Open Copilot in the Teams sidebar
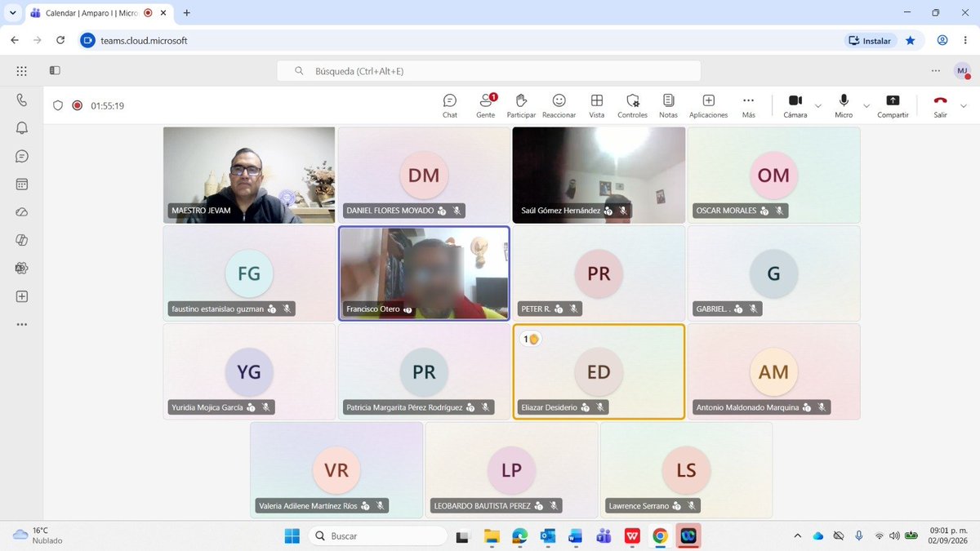 pos(22,240)
